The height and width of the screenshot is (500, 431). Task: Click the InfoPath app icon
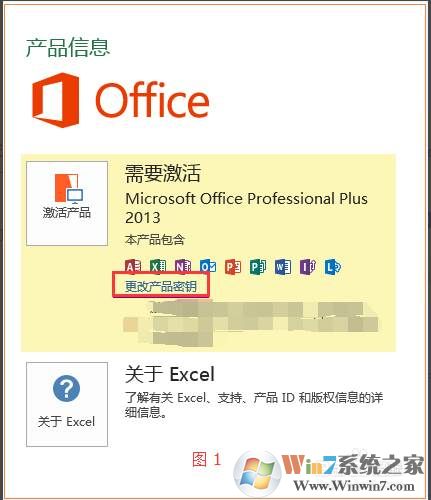coord(308,266)
